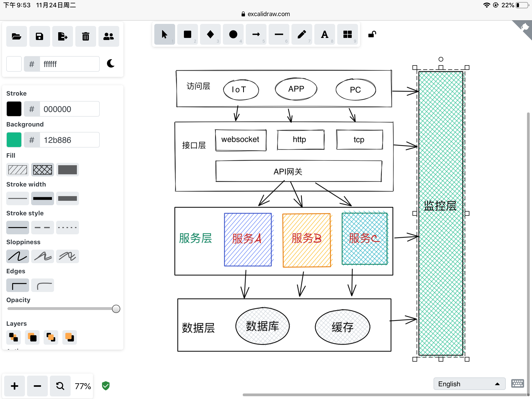Select the API网关 rectangle
The width and height of the screenshot is (532, 399).
(299, 171)
